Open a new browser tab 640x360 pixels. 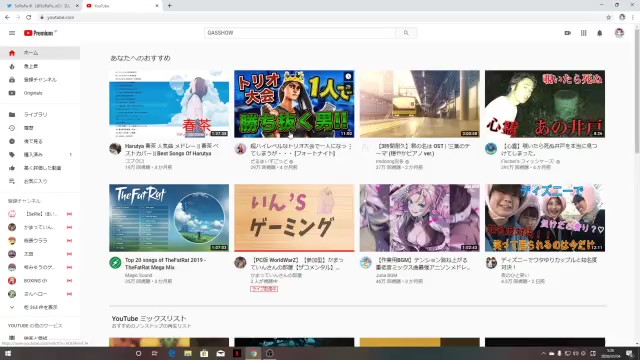(169, 6)
